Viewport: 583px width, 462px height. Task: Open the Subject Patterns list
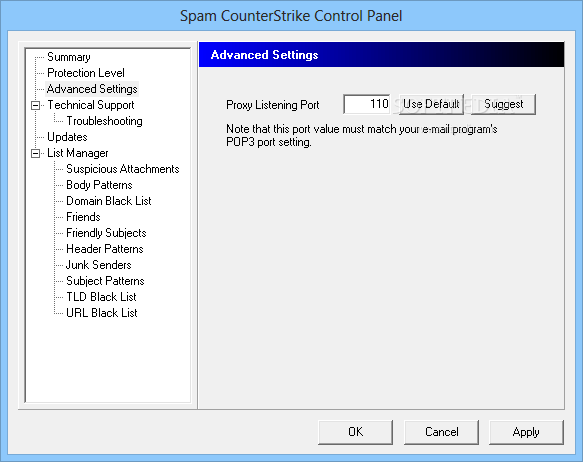(105, 281)
